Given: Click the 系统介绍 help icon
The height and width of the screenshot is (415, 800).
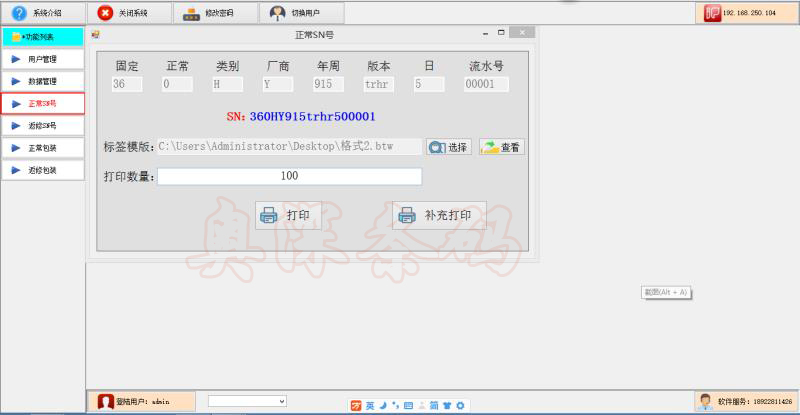Looking at the screenshot, I should [18, 13].
